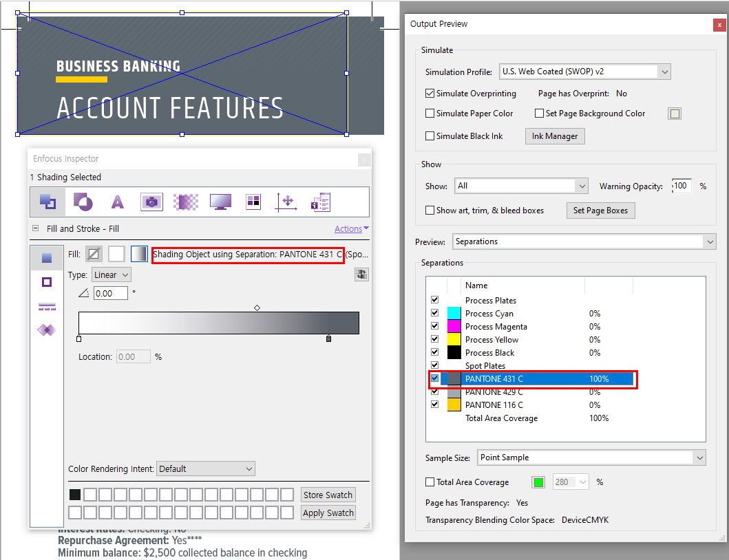Enable Total Area Coverage checkbox

(430, 482)
